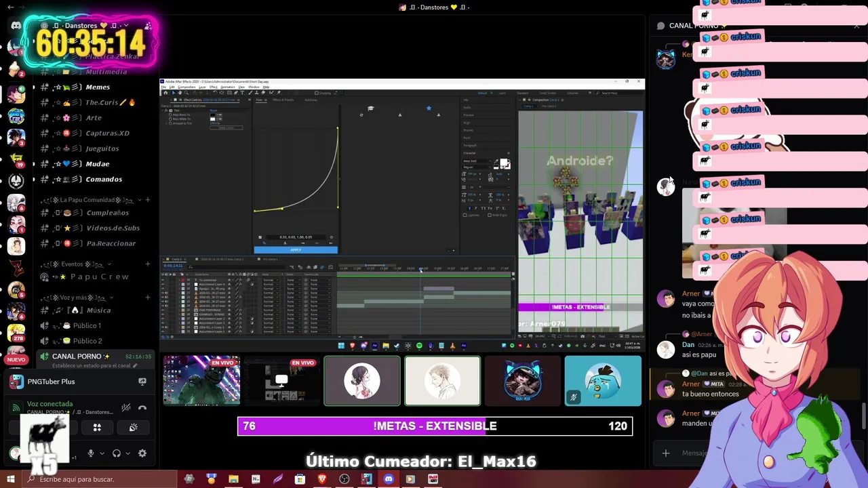Click Map Black To color swatch
Viewport: 868px width, 488px height.
[213, 115]
